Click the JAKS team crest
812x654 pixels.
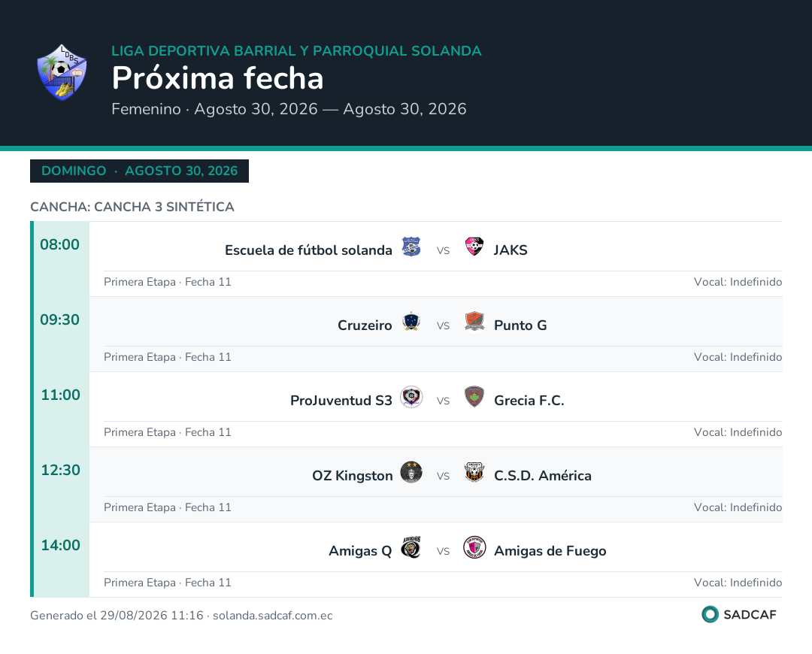[474, 247]
